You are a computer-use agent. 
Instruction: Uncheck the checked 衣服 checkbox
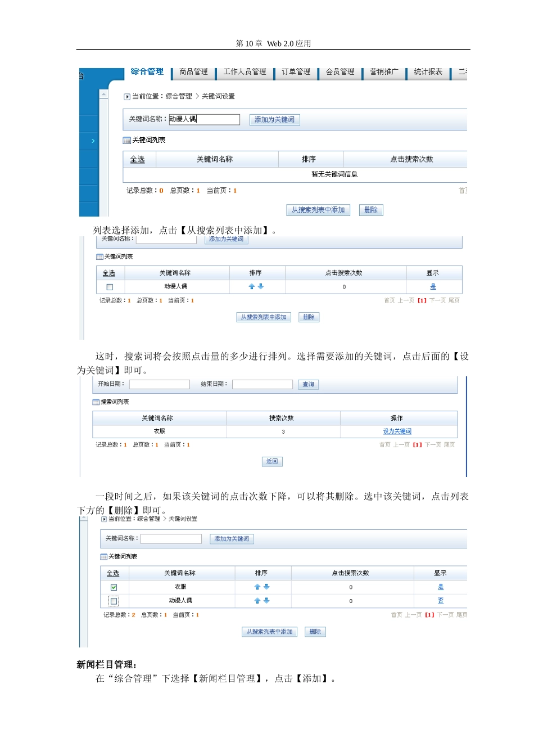(x=114, y=587)
